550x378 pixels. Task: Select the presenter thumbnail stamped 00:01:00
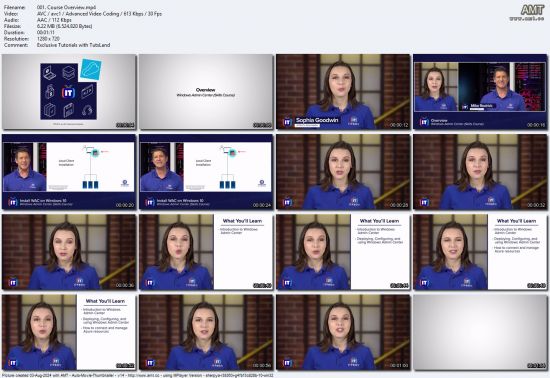coord(343,332)
